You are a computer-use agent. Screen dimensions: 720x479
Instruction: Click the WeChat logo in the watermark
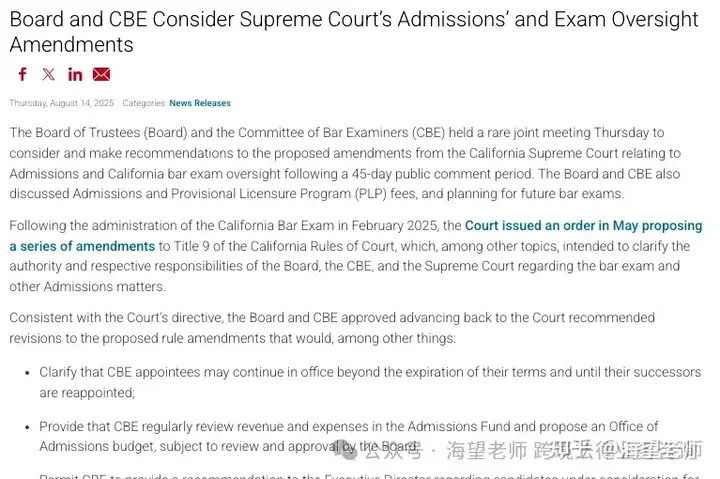pos(344,449)
